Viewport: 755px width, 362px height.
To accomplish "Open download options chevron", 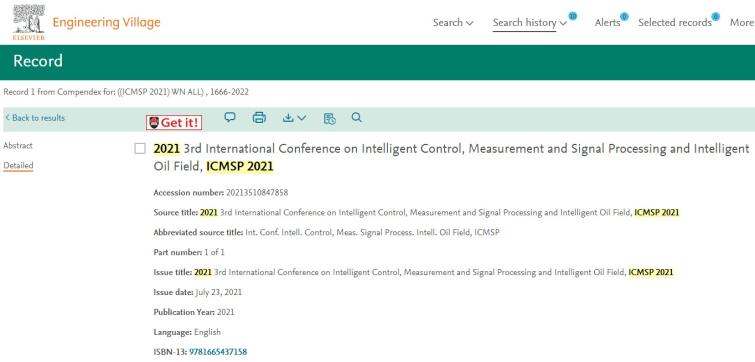I will pos(301,117).
